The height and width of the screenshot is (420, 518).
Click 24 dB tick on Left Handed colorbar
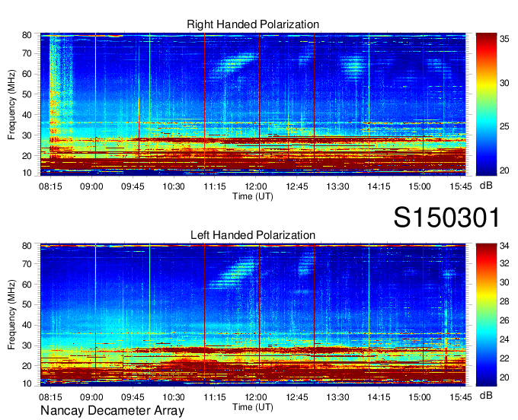[504, 339]
